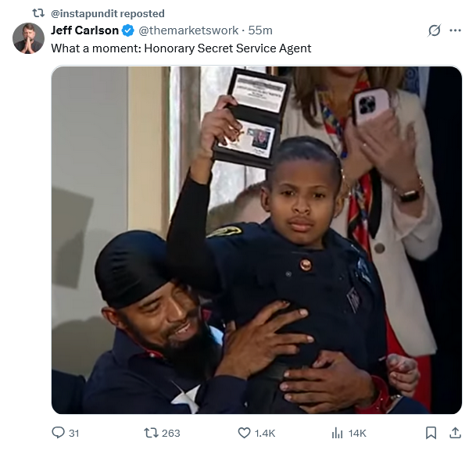
Task: Click Jeff Carlson's profile avatar
Action: pos(28,38)
